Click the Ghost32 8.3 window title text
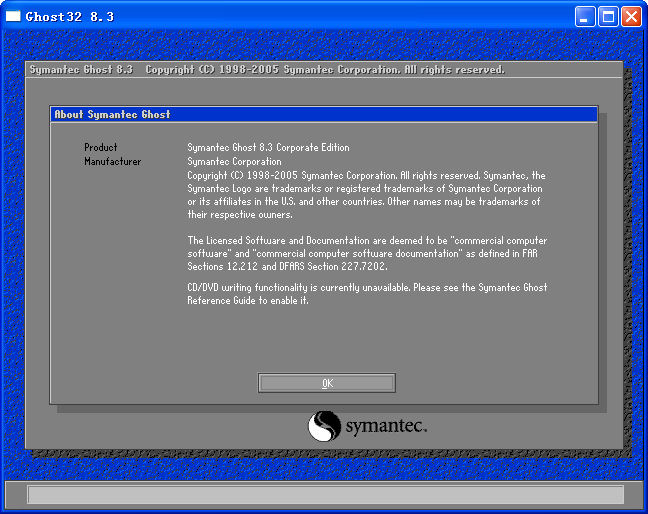 [69, 17]
